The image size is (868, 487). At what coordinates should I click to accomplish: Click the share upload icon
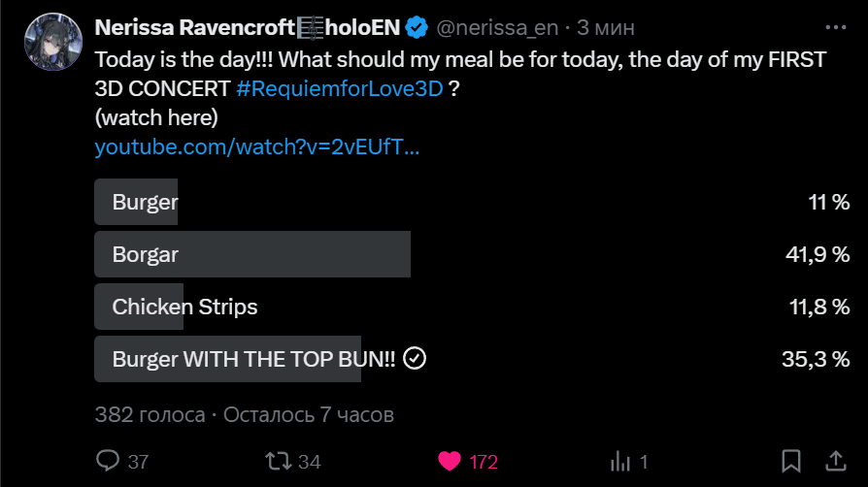pos(834,461)
